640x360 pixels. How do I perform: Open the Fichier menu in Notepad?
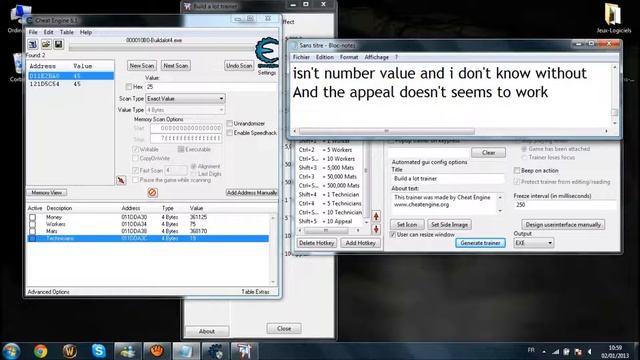click(301, 57)
